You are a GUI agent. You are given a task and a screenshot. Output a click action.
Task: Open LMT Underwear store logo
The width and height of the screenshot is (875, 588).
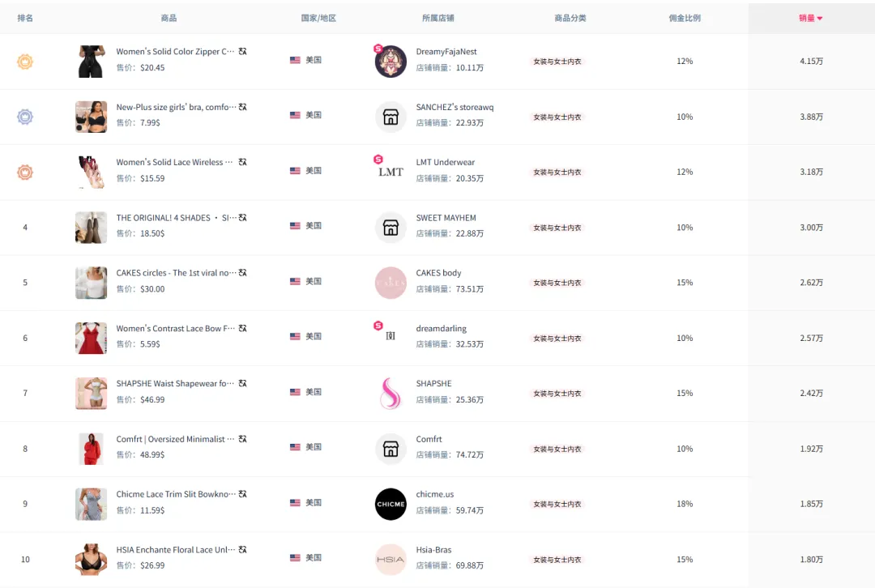tap(391, 172)
